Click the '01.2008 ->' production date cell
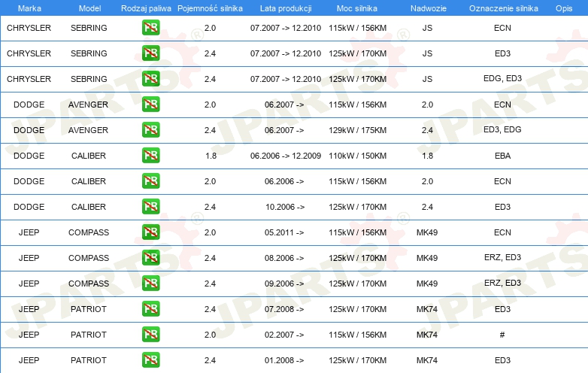 pyautogui.click(x=284, y=360)
